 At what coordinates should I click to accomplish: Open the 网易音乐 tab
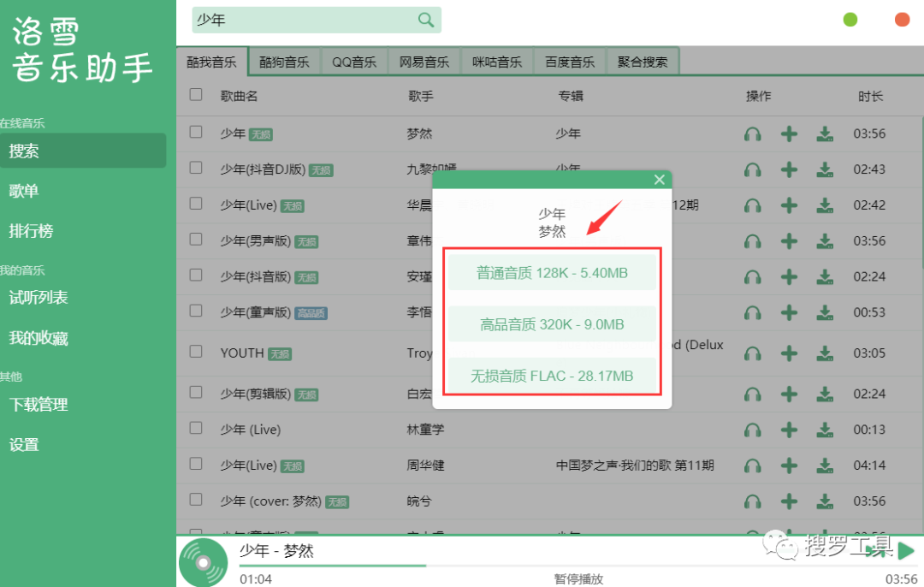pos(424,62)
